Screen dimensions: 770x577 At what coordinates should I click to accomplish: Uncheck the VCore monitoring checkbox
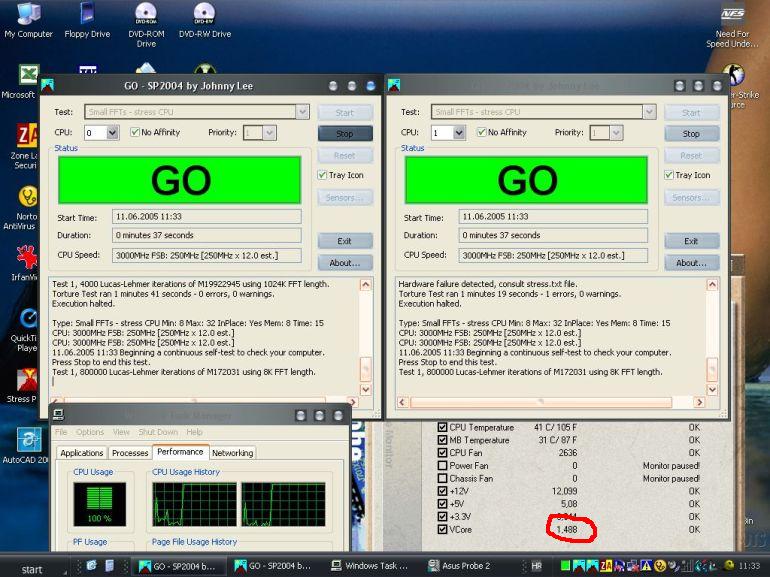click(x=443, y=529)
